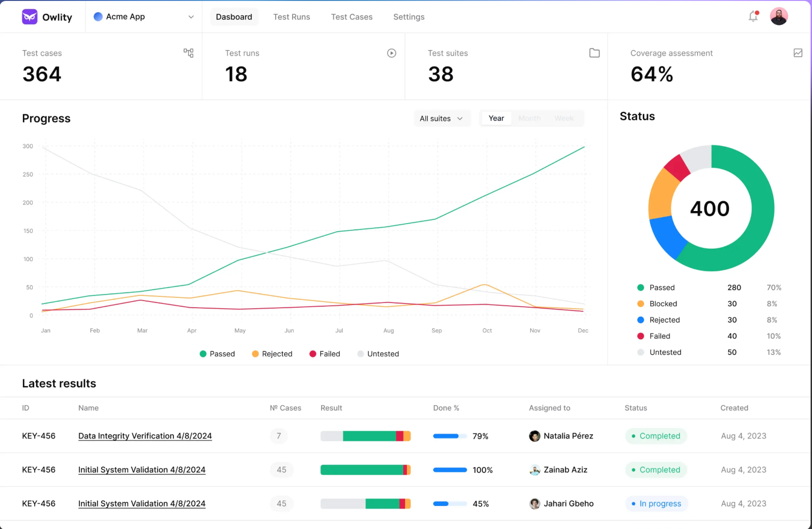Toggle the Failed series in chart legend
Viewport: 812px width, 529px height.
click(325, 354)
